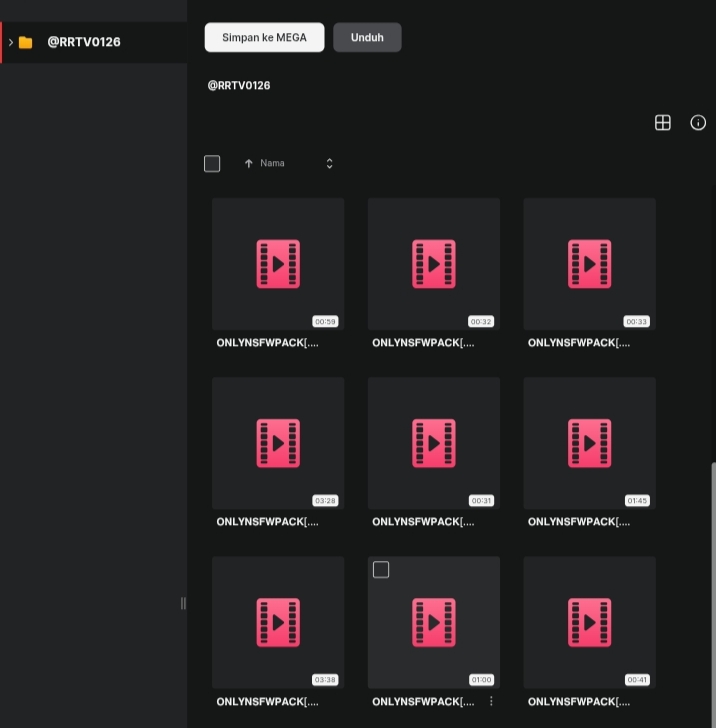
Task: Click the @RRTV0126 breadcrumb title
Action: click(239, 85)
